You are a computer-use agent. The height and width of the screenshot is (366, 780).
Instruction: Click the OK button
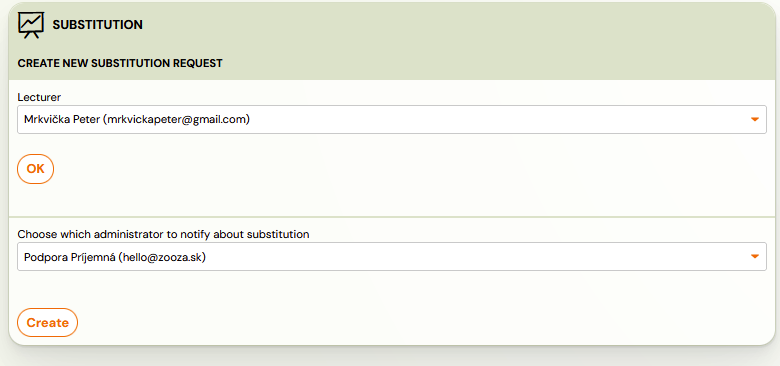point(35,169)
